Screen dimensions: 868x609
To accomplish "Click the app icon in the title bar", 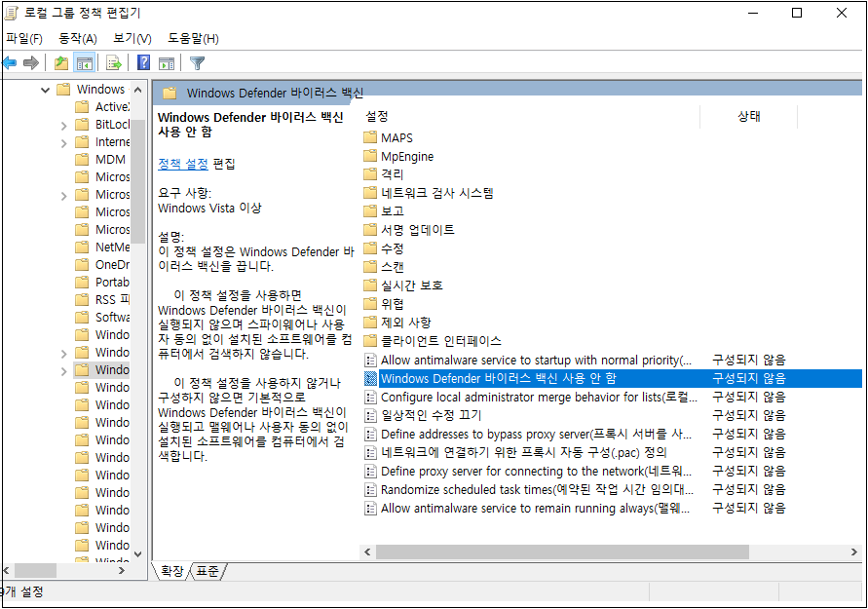I will tap(11, 12).
